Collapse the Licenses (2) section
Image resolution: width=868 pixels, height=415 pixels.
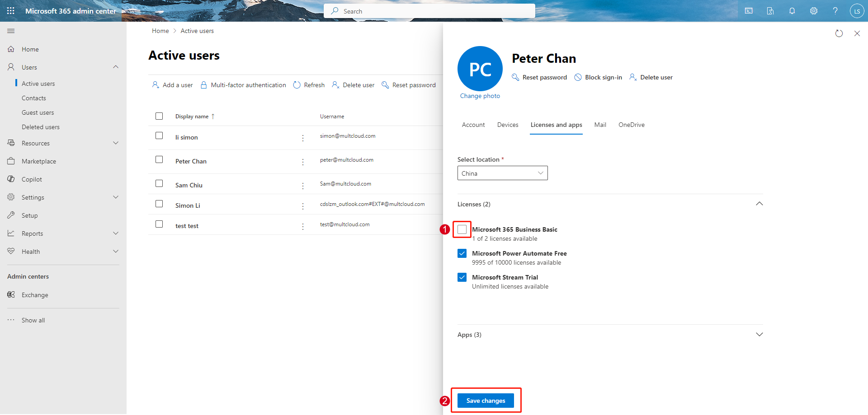point(759,204)
